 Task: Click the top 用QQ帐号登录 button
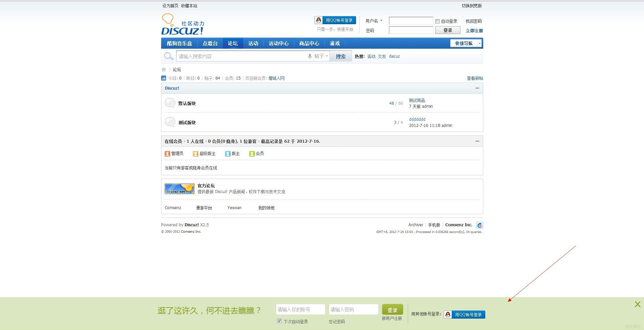point(335,20)
